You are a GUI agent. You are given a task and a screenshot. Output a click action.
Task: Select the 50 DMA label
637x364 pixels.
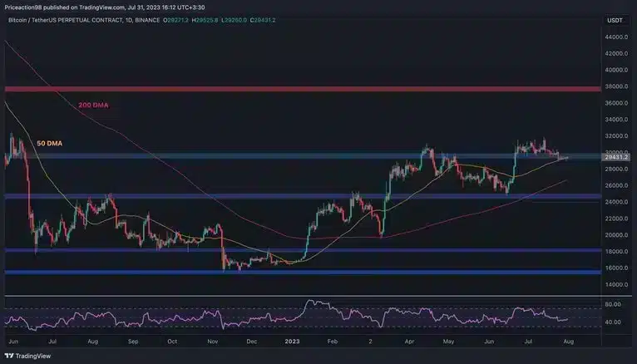pos(51,143)
